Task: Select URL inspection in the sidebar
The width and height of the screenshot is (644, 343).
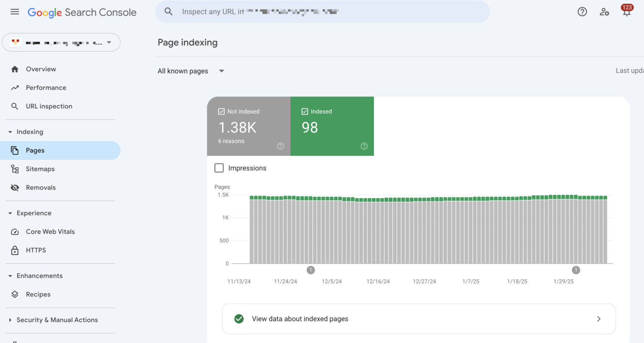Action: click(49, 106)
